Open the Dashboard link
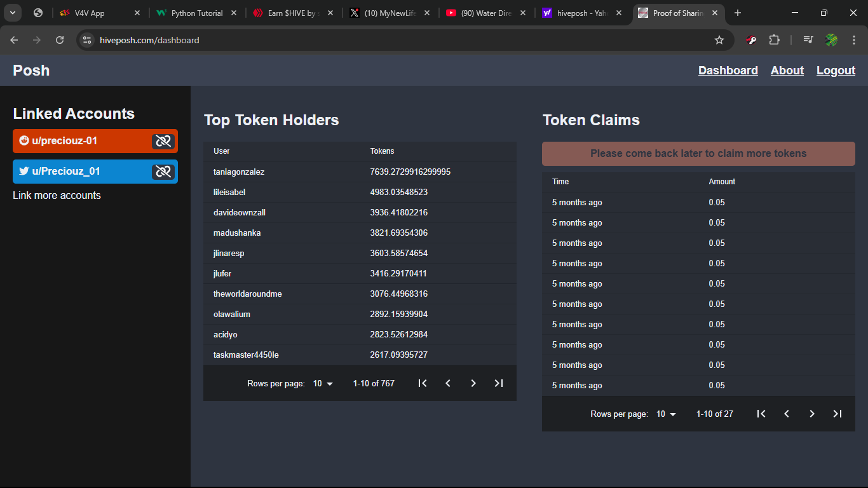The width and height of the screenshot is (868, 488). pos(728,71)
